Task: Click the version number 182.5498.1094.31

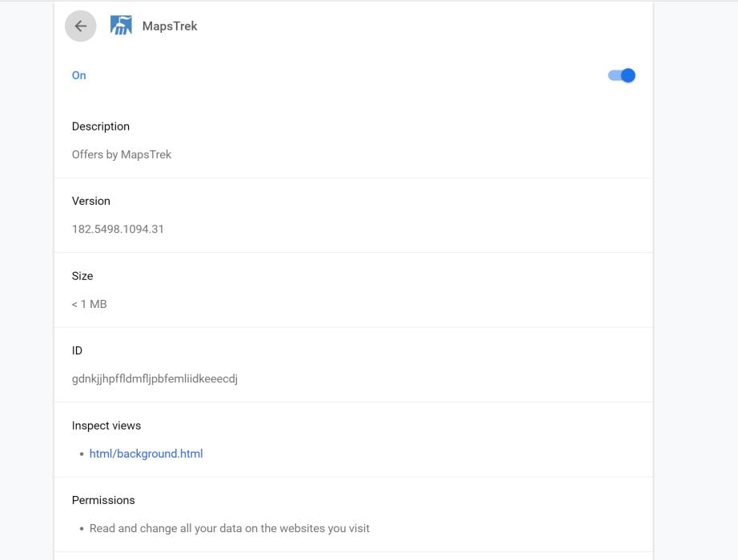Action: (118, 229)
